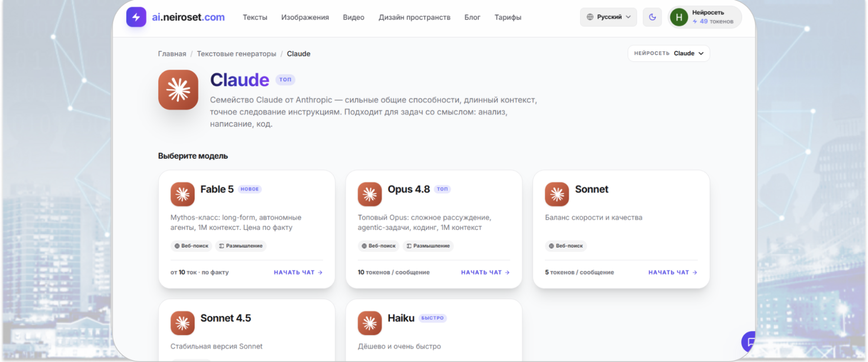The width and height of the screenshot is (868, 362).
Task: Click "Дёшево и очень быстро" description
Action: pos(399,346)
